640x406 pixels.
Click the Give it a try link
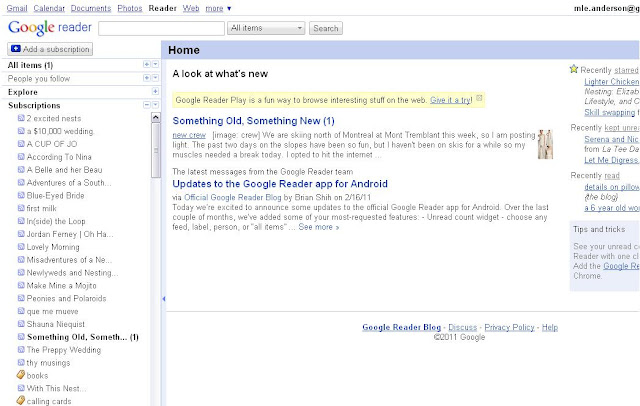(x=451, y=100)
